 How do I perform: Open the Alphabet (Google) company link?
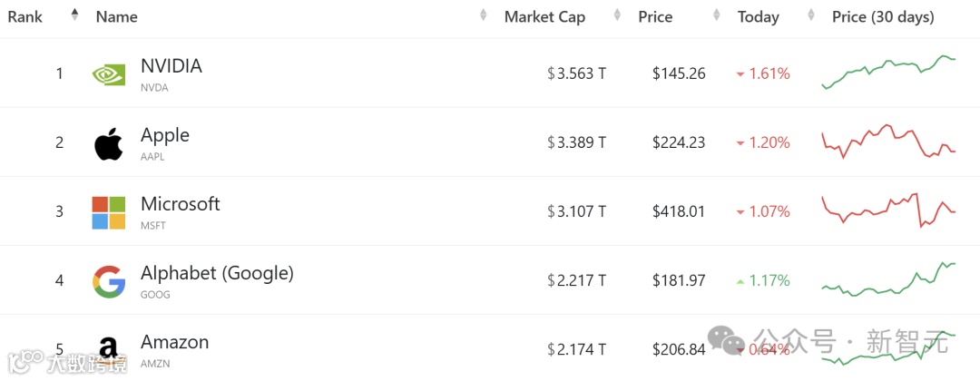tap(217, 273)
